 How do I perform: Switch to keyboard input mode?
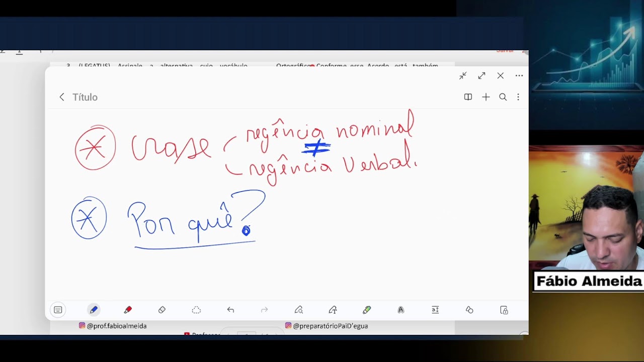point(58,310)
